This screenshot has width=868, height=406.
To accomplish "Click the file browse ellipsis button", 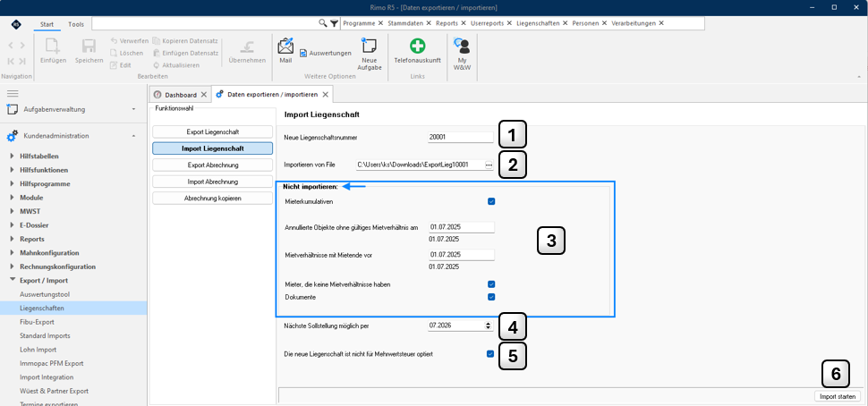I will pos(489,165).
